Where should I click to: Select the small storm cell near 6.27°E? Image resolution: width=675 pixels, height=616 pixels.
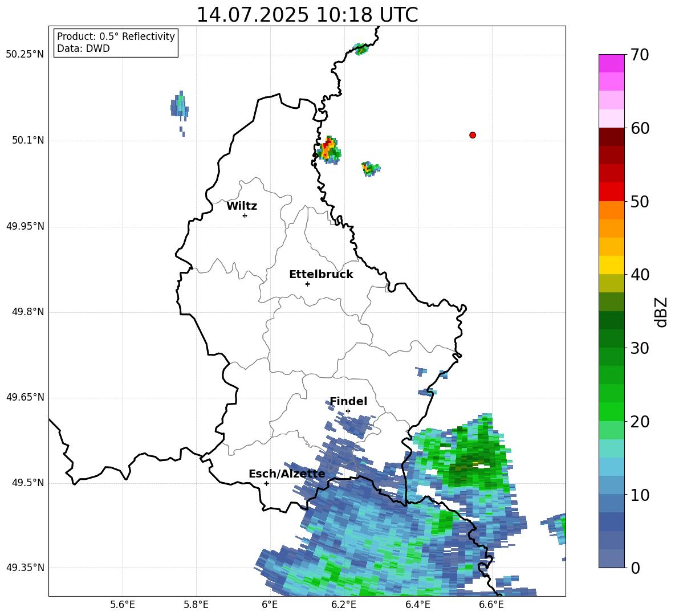coord(370,169)
